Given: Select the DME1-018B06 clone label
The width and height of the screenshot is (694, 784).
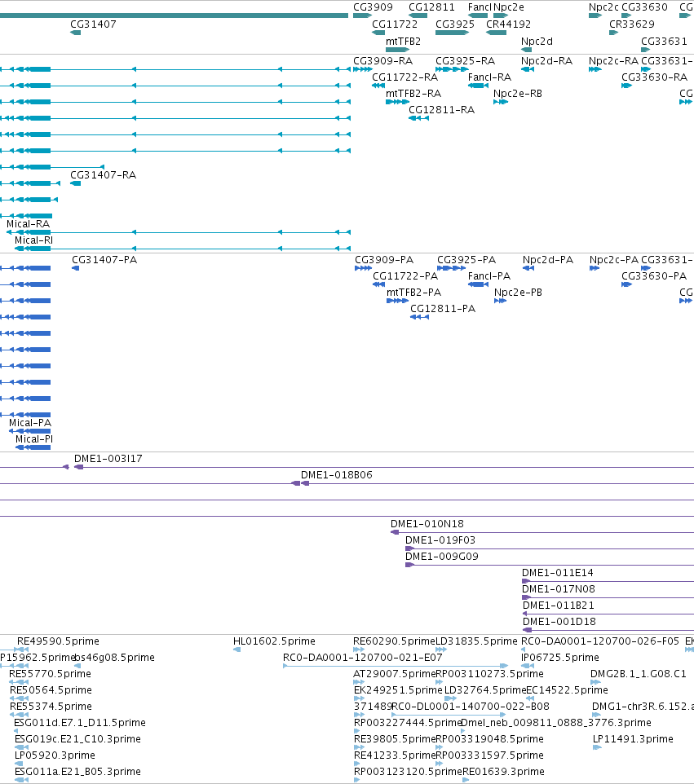Looking at the screenshot, I should [337, 474].
